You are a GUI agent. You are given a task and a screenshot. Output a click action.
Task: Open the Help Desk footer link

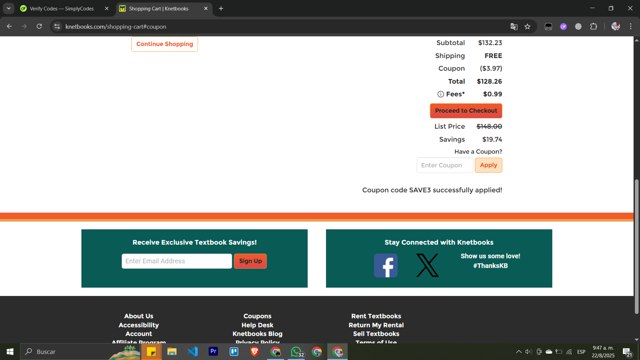coord(257,325)
